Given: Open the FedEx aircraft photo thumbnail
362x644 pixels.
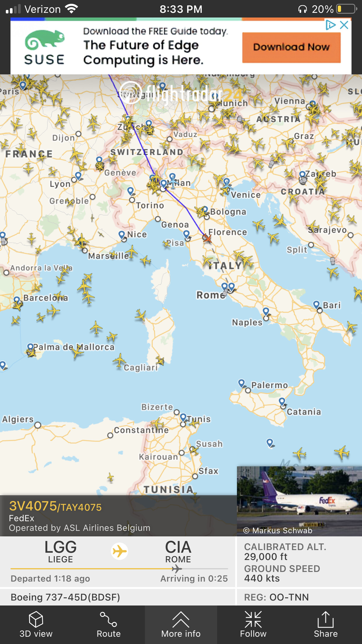Looking at the screenshot, I should tap(299, 501).
